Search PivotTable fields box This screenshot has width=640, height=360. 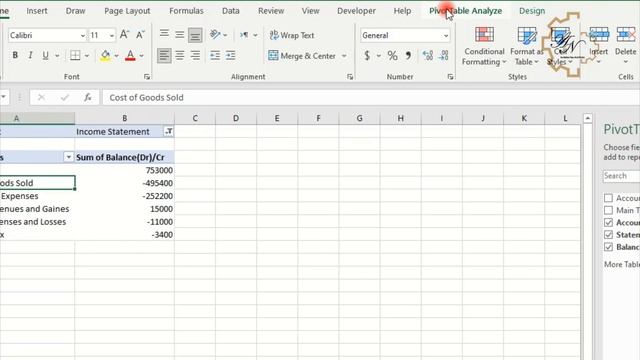coord(621,176)
